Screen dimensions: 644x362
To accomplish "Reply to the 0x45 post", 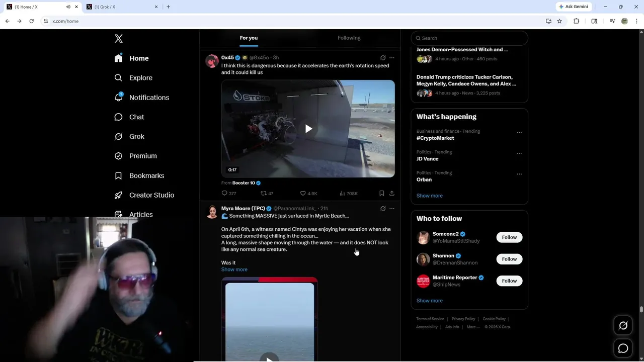I will coord(229,193).
